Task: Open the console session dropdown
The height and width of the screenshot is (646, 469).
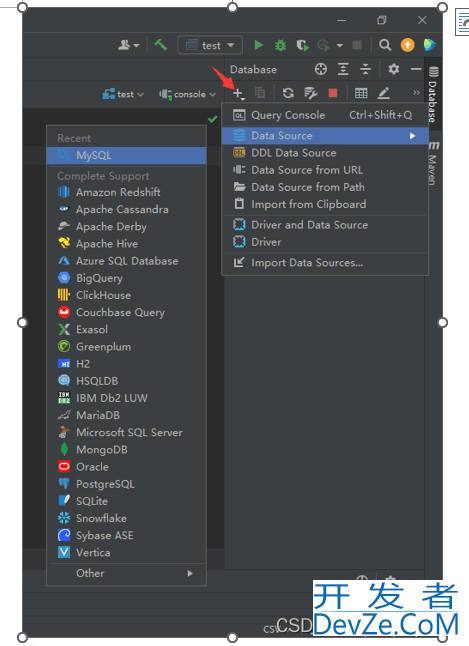Action: pos(188,94)
